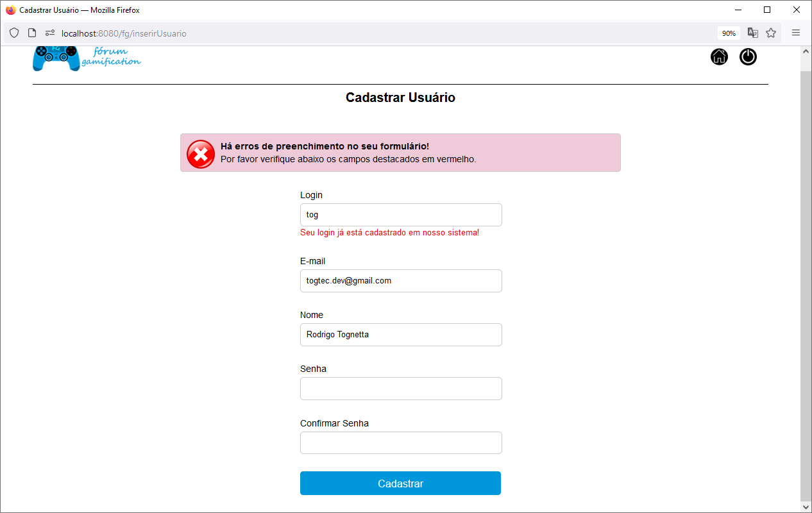
Task: Click the 'Senha' field label
Action: pos(313,369)
